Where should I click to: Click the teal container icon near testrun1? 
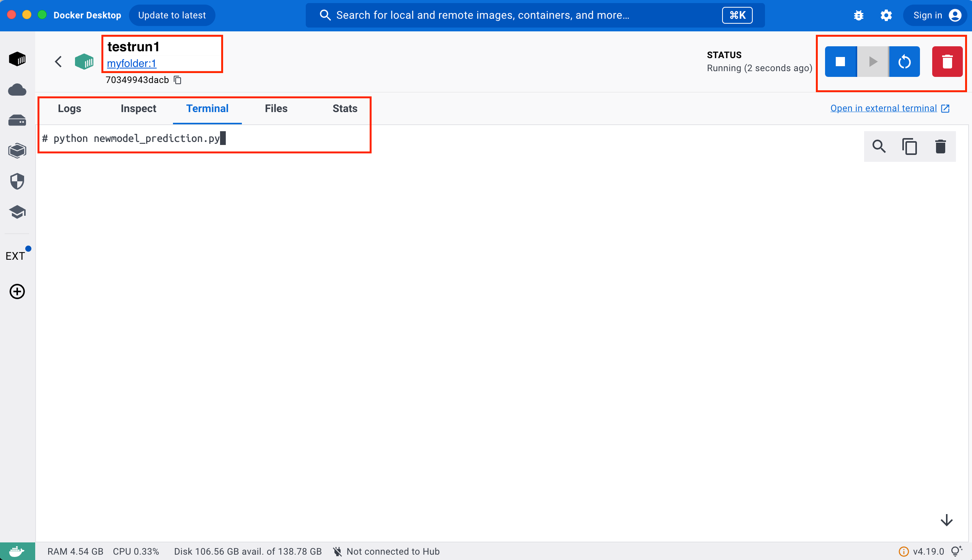tap(84, 62)
